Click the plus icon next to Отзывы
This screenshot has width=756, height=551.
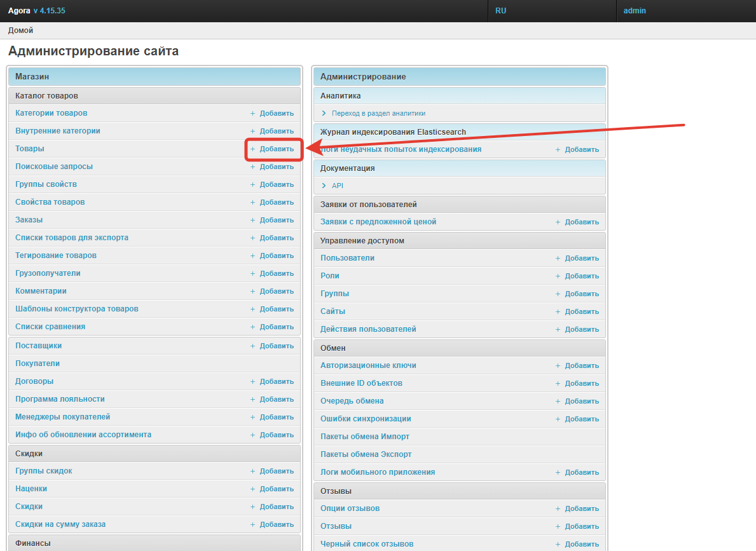[x=558, y=527]
